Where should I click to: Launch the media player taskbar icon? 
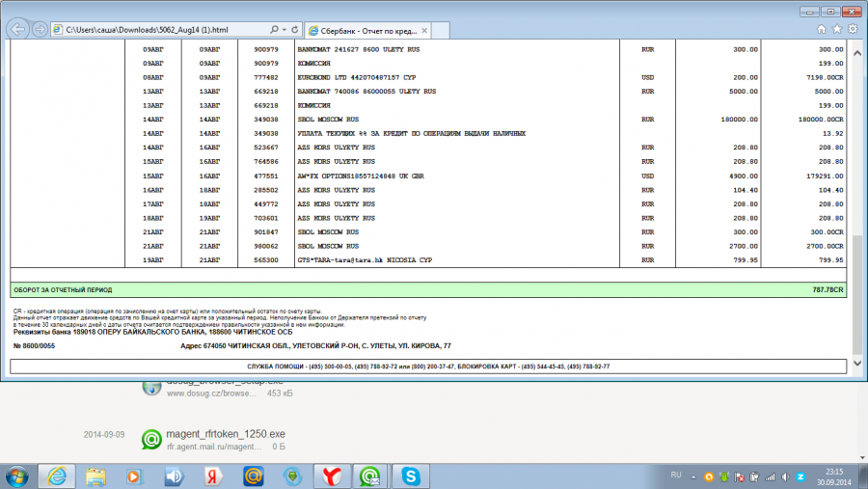point(134,476)
